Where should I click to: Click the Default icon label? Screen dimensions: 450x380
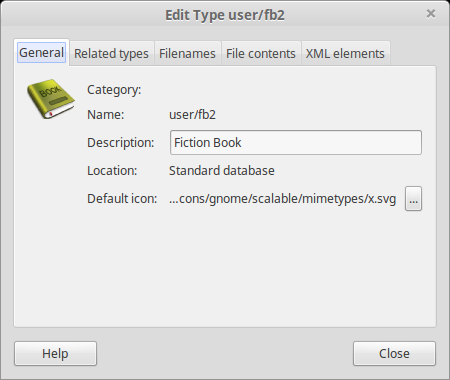click(122, 199)
